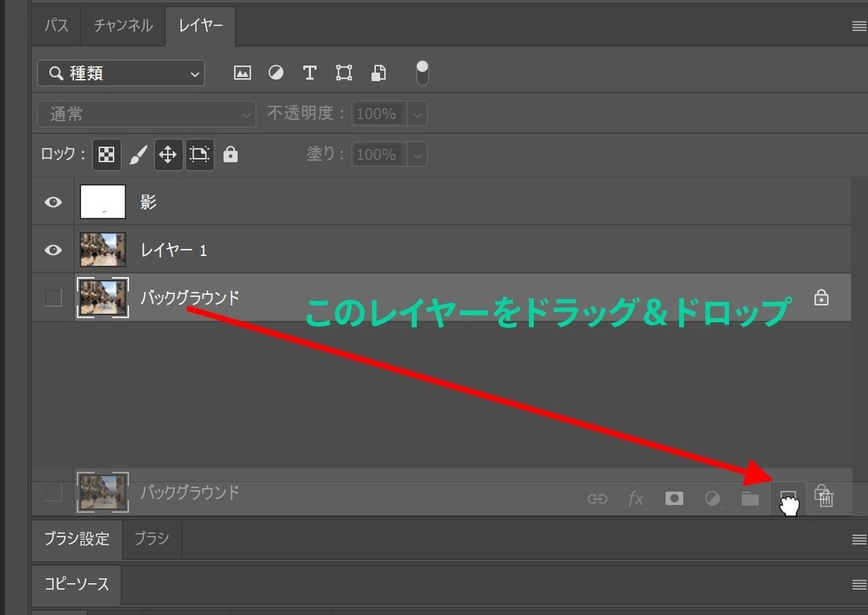Add a layer mask
The height and width of the screenshot is (615, 868).
674,499
